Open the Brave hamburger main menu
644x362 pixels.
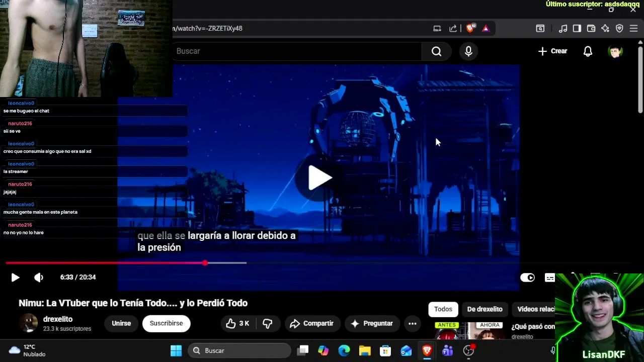(x=633, y=29)
